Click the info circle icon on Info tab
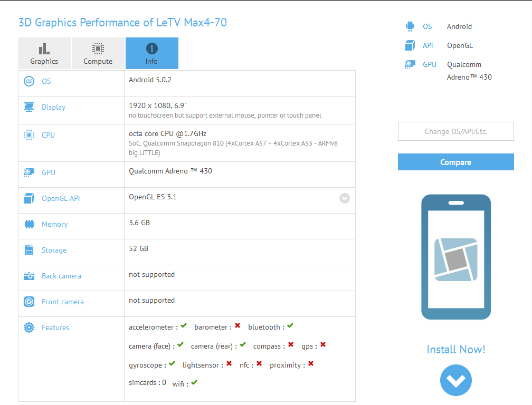 pos(151,49)
